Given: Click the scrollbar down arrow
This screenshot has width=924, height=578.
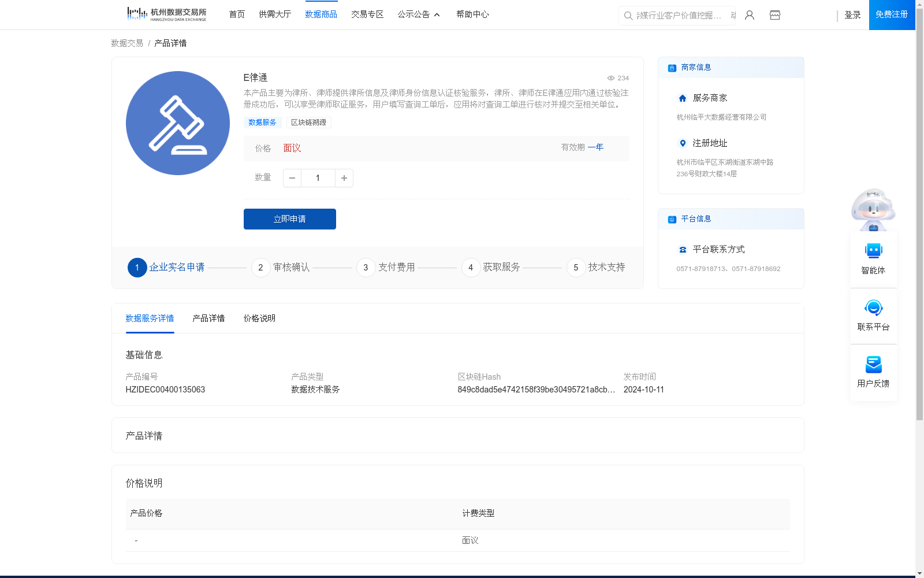Looking at the screenshot, I should click(x=919, y=574).
